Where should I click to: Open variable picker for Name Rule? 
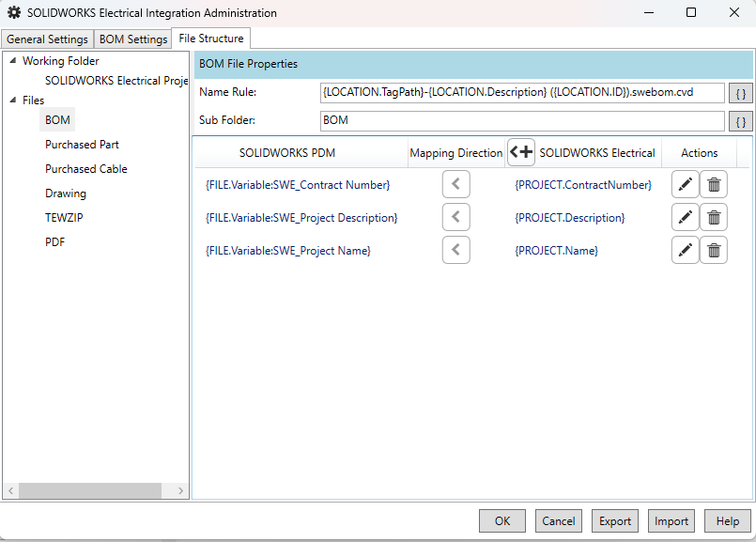pos(741,93)
